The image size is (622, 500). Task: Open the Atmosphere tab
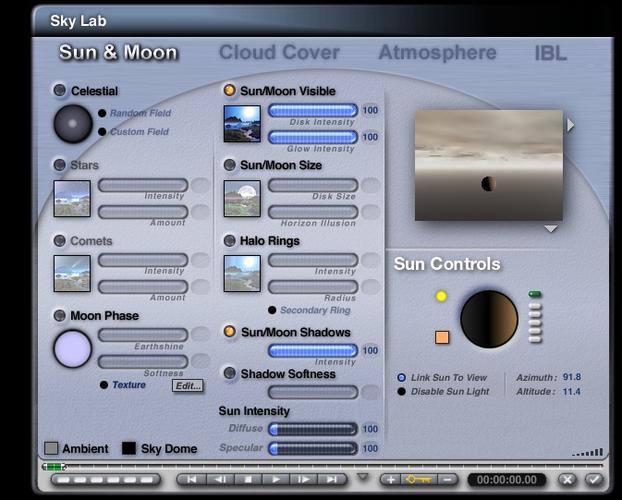click(x=437, y=52)
